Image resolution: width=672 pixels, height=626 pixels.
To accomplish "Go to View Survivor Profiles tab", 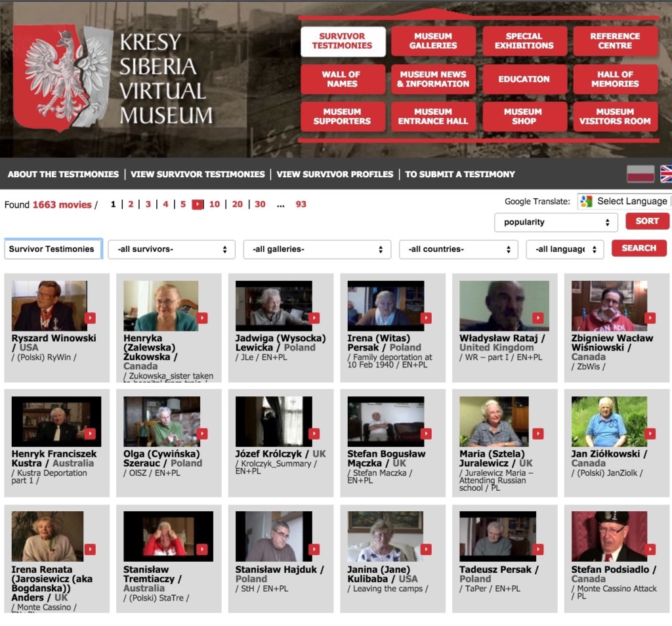I will click(x=335, y=175).
